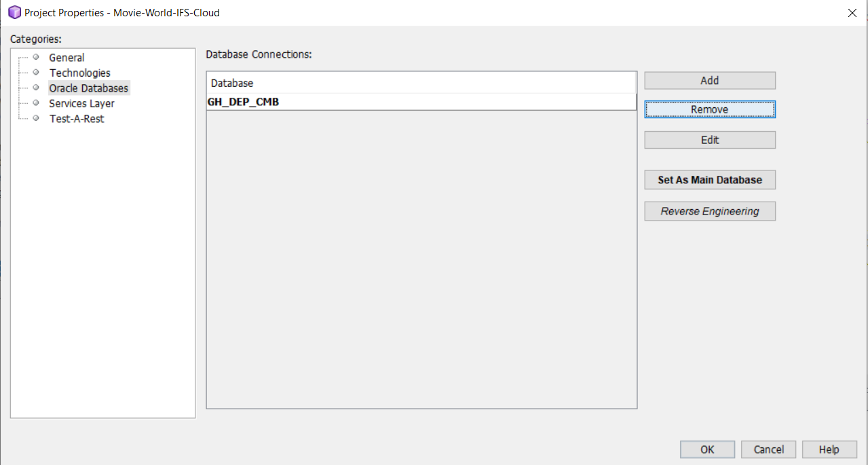Click the node icon beside Services Layer
Screen dimensions: 868x465
[35, 103]
